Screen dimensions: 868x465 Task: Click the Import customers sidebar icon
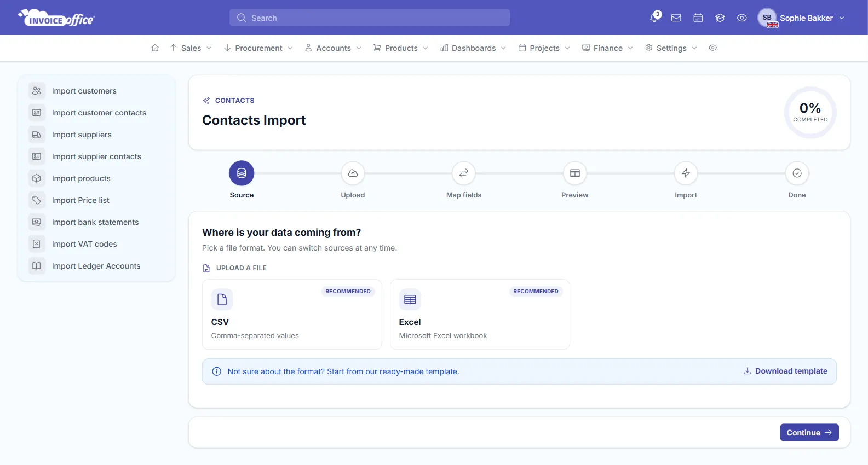pyautogui.click(x=37, y=91)
